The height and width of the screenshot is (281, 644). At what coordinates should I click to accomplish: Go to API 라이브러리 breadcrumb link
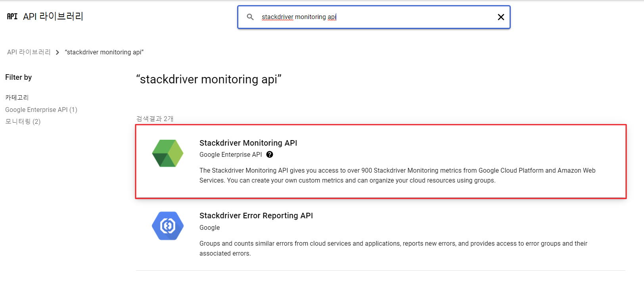coord(29,52)
